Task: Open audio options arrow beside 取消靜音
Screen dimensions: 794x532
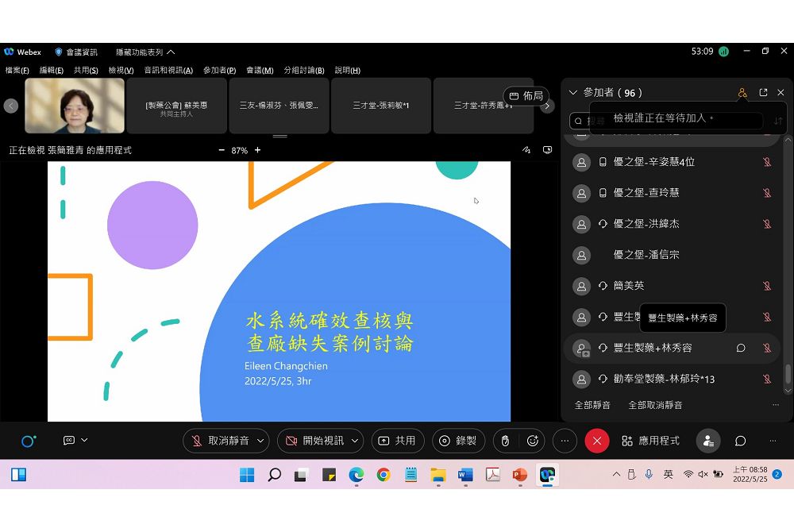Action: click(260, 441)
